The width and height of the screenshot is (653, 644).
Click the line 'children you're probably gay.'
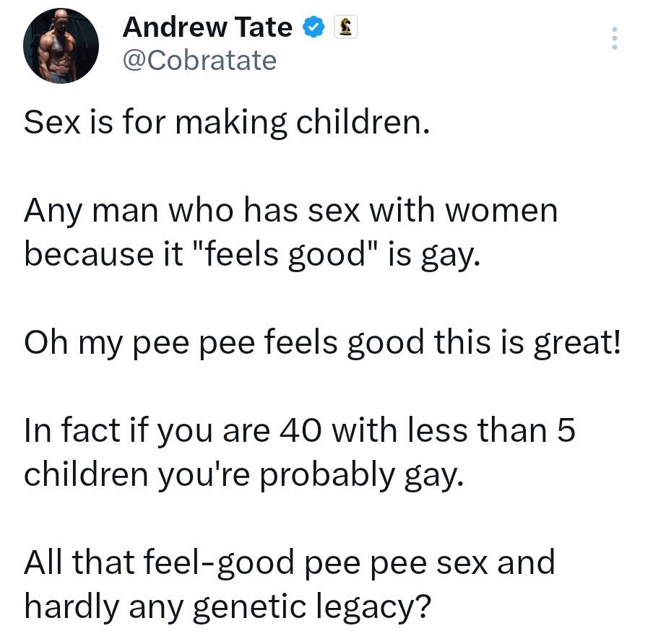click(243, 474)
